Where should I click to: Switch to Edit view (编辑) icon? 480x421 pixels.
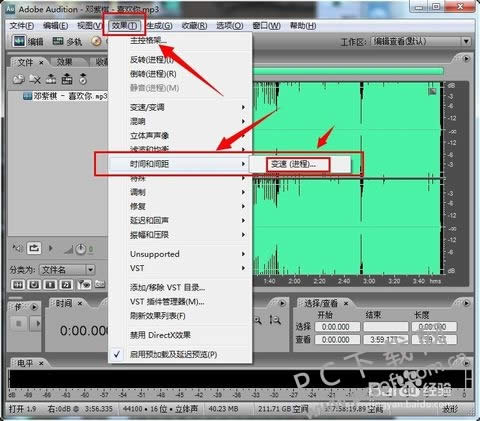19,41
